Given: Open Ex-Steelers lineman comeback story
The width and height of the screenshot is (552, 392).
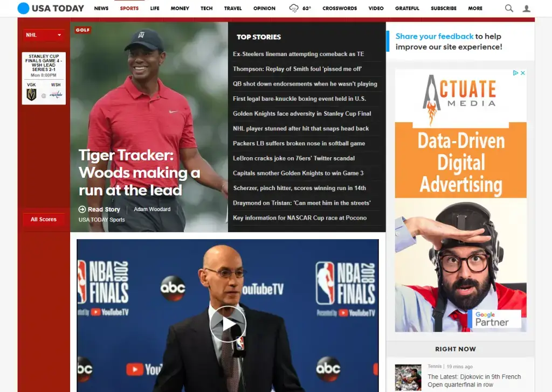Looking at the screenshot, I should click(298, 54).
